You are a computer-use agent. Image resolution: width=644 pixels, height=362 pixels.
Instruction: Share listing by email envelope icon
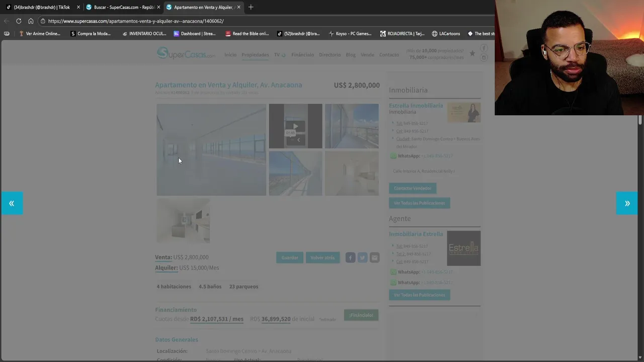click(374, 257)
